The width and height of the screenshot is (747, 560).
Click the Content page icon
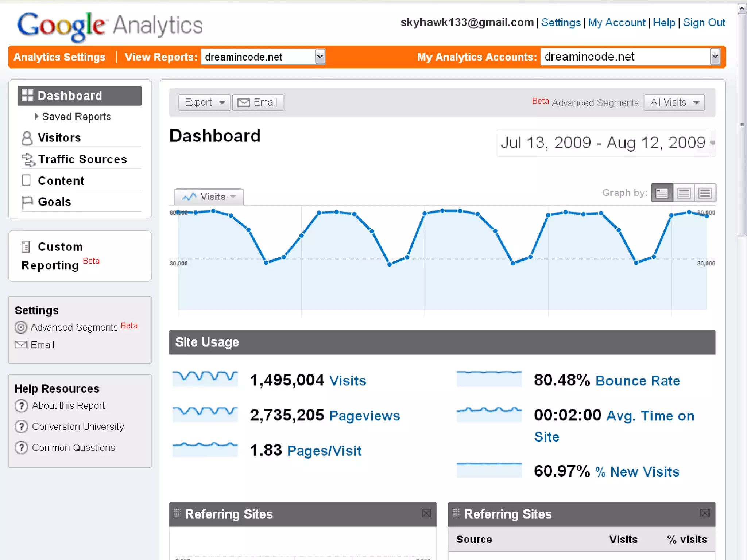pos(26,180)
